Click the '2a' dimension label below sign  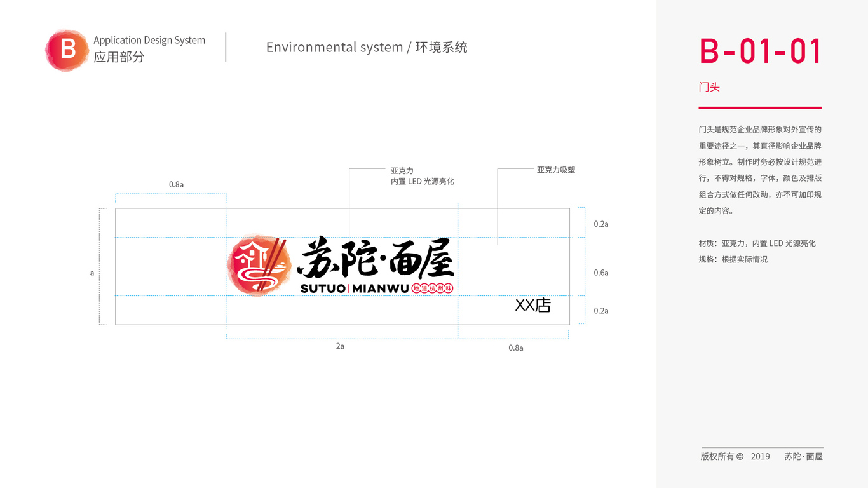coord(340,346)
